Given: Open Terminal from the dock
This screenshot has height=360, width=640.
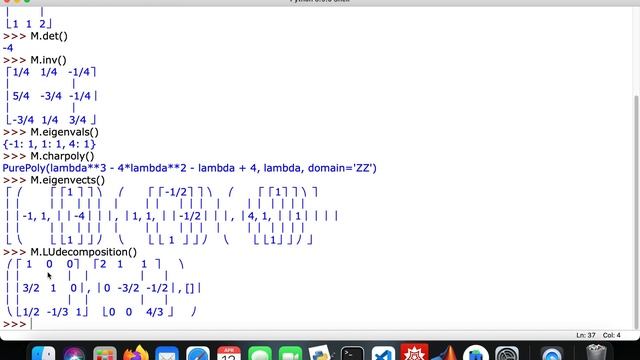Looking at the screenshot, I should [352, 353].
